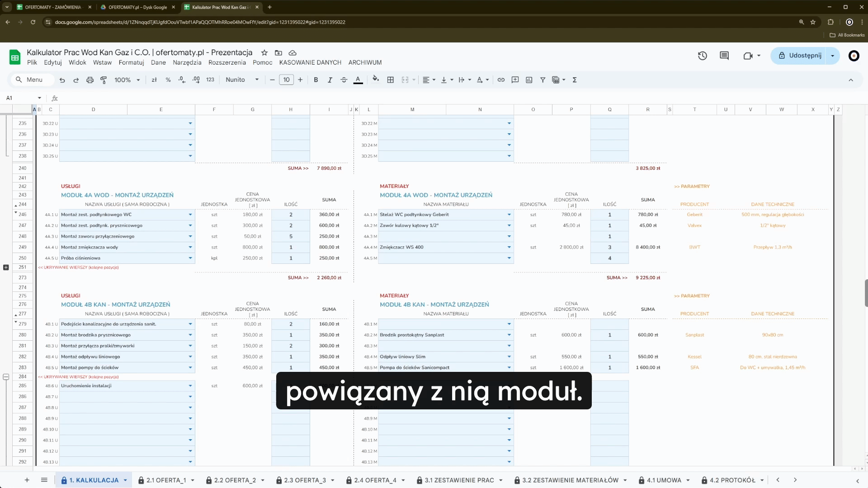Switch to 3.1 ZESTAWIENIE PRAC sheet
868x488 pixels.
pos(459,480)
